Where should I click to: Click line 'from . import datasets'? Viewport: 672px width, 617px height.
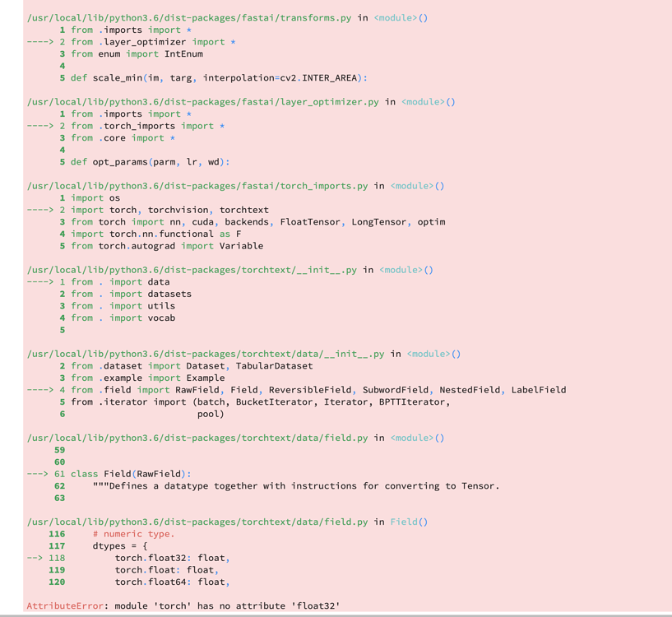pyautogui.click(x=131, y=295)
